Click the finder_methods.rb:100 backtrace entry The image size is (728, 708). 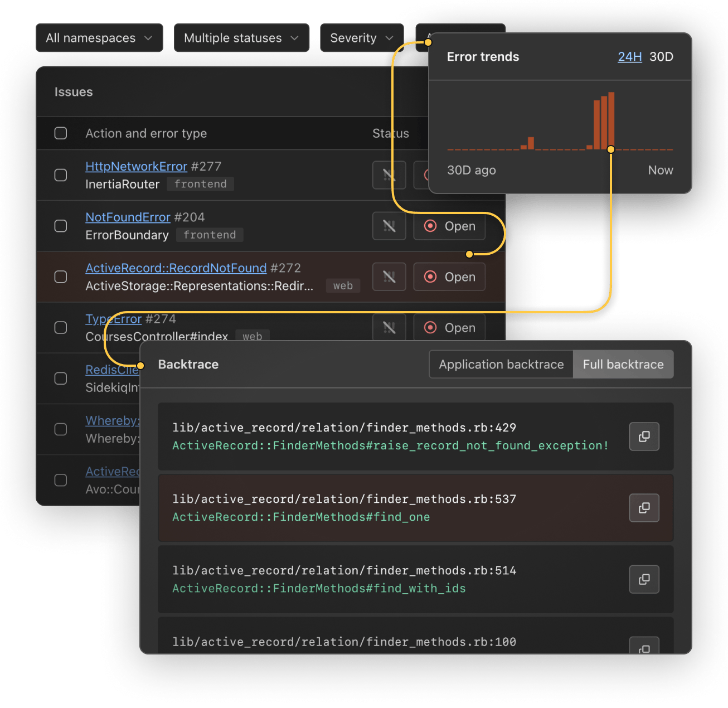pyautogui.click(x=415, y=635)
